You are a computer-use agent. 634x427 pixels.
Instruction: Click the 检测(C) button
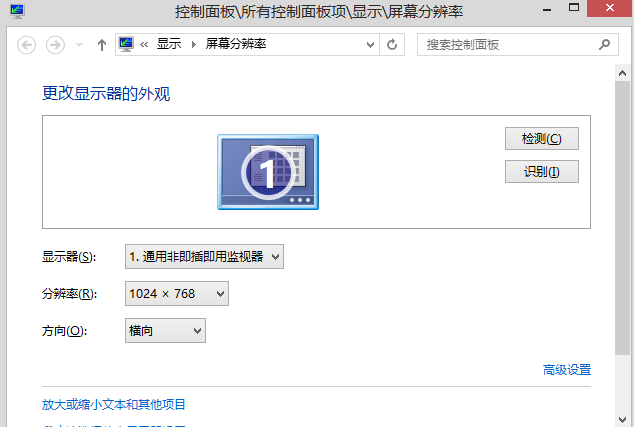click(x=542, y=139)
